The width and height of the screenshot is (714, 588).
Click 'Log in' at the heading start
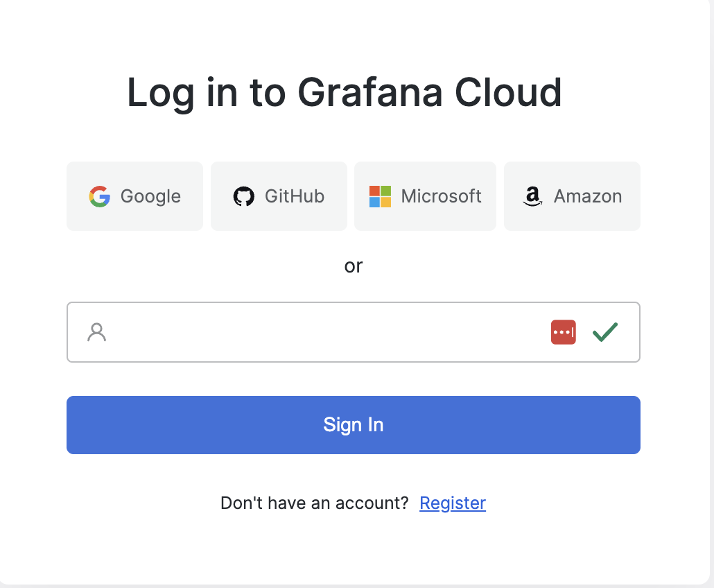182,94
